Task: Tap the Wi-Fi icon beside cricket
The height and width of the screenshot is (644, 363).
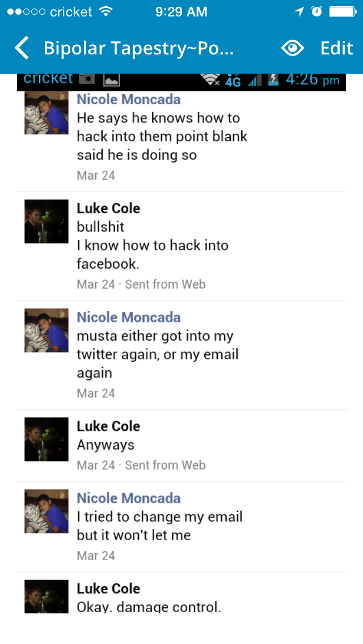Action: [x=106, y=11]
